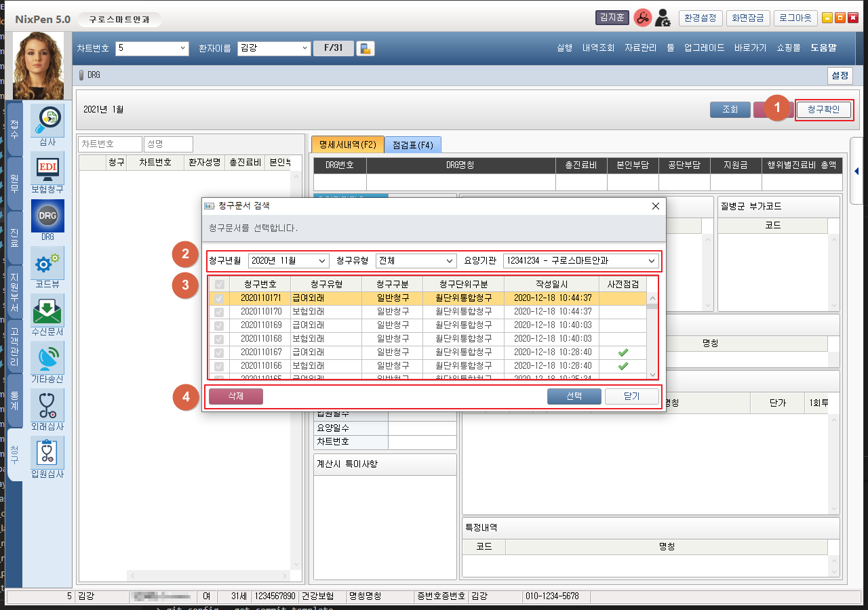Image resolution: width=868 pixels, height=610 pixels.
Task: Toggle checkbox for claim 2020110170
Action: [x=220, y=312]
